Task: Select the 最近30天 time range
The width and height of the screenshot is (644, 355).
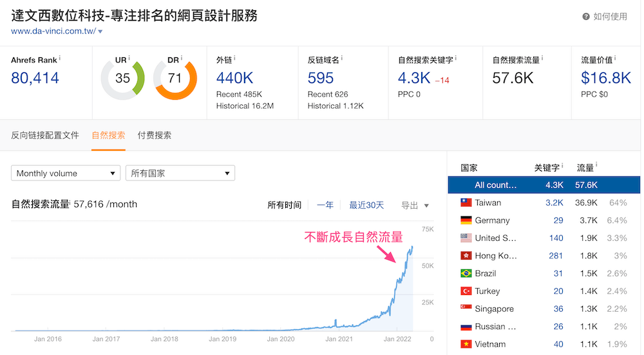Action: point(366,205)
